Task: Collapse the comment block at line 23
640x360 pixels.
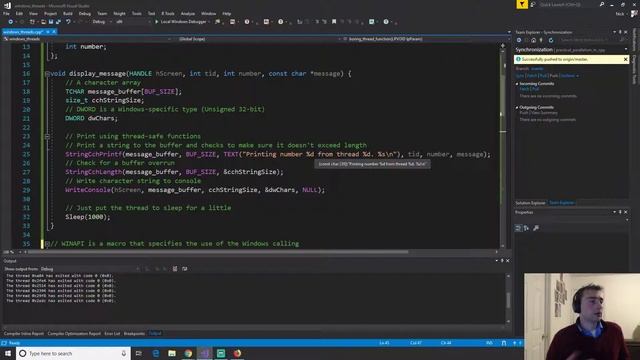Action: (47, 136)
